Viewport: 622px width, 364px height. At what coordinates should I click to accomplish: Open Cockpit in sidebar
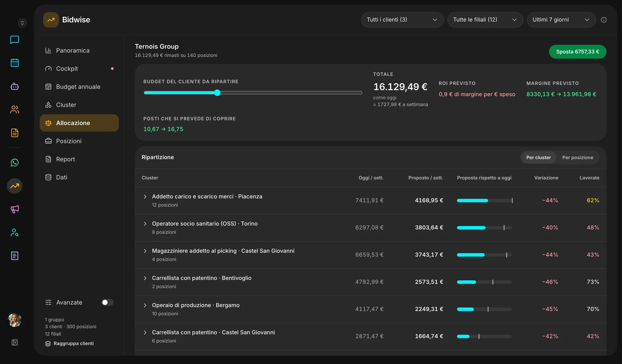(x=79, y=68)
